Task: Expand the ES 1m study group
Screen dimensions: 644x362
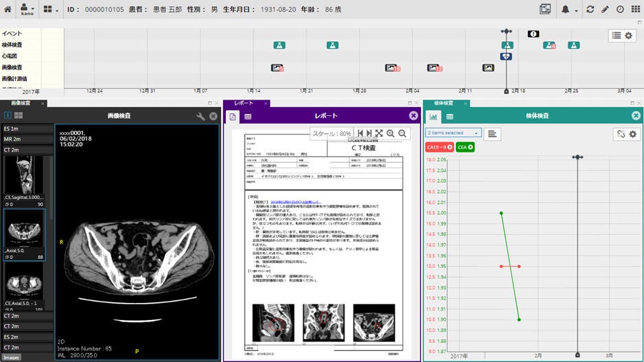Action: click(x=27, y=128)
